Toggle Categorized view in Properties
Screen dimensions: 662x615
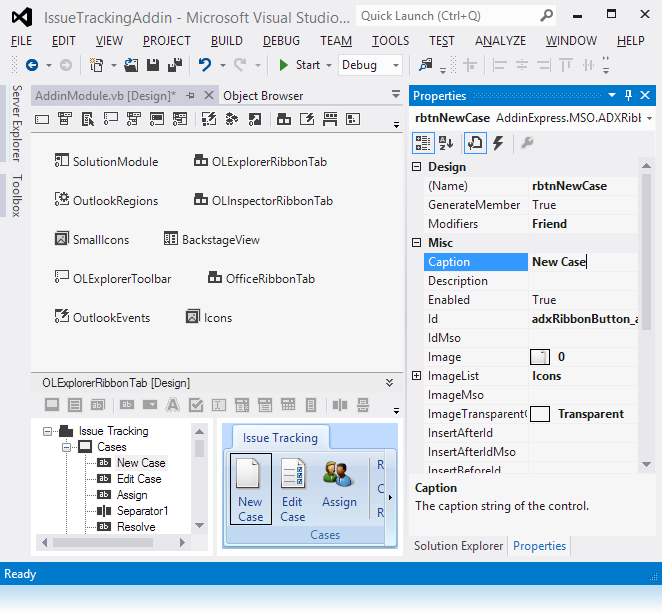pyautogui.click(x=423, y=143)
